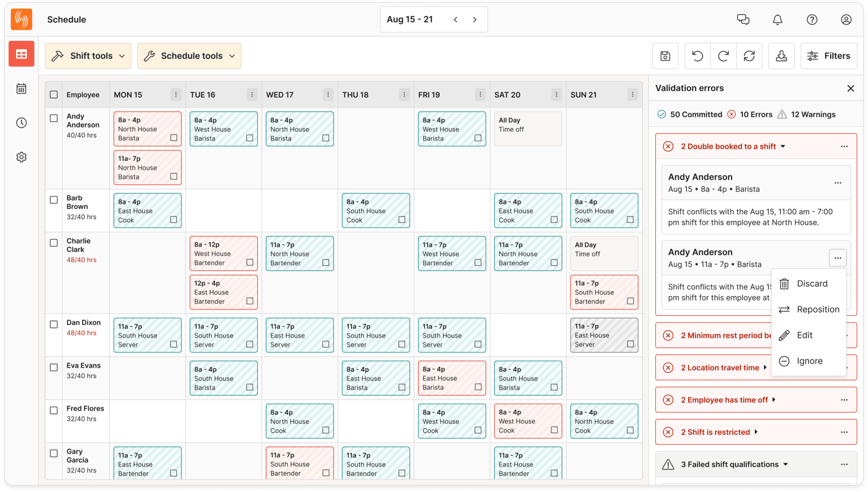The height and width of the screenshot is (492, 868).
Task: Collapse the 3 Failed shift qualifications group
Action: (735, 464)
